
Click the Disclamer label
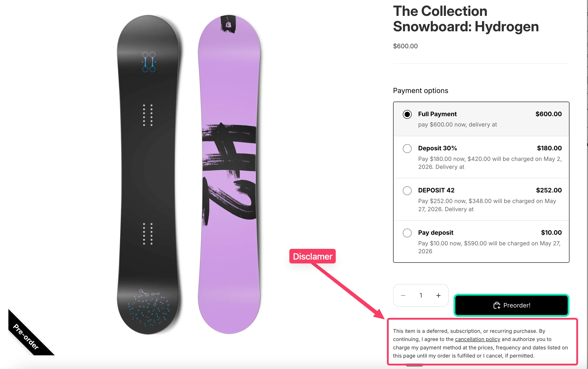(313, 256)
